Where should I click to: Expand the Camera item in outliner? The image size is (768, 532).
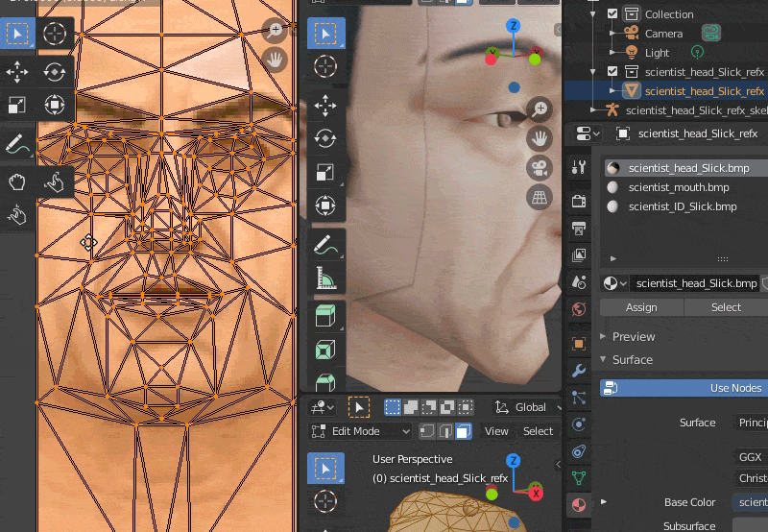click(612, 34)
